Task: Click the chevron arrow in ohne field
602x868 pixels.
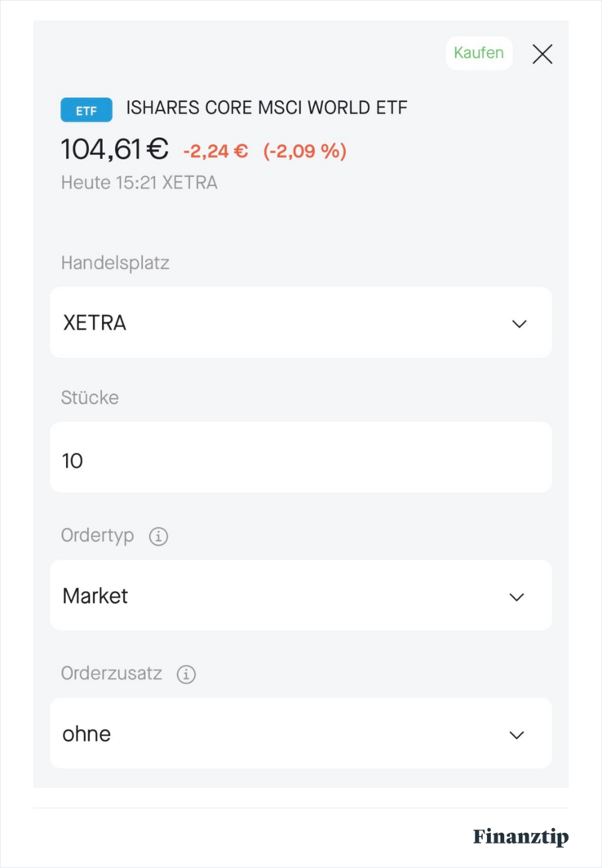Action: (x=516, y=735)
